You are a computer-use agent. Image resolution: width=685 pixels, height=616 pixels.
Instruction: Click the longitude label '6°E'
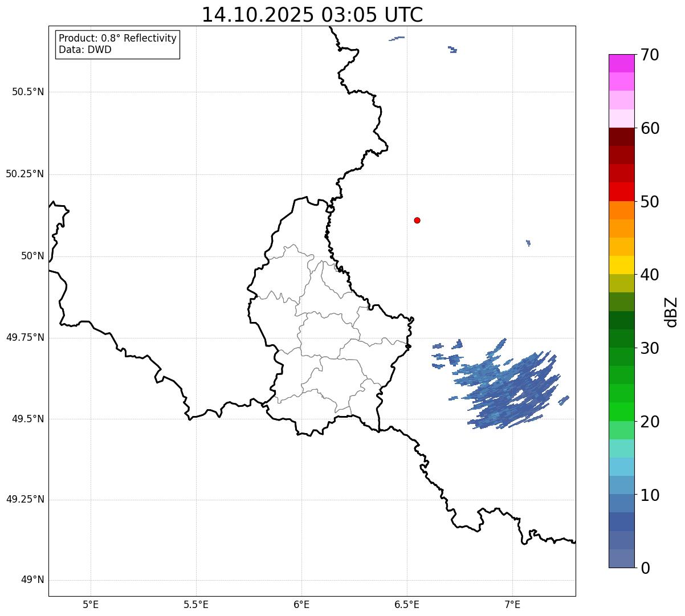tap(301, 604)
